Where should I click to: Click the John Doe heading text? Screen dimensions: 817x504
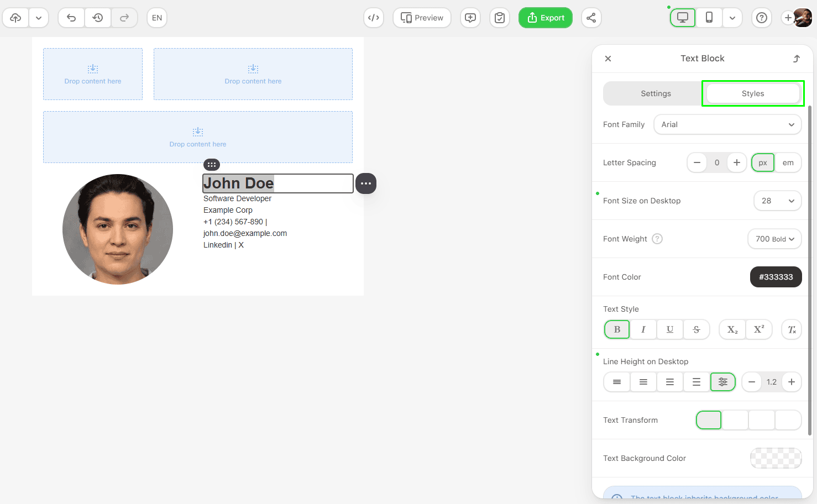point(238,183)
